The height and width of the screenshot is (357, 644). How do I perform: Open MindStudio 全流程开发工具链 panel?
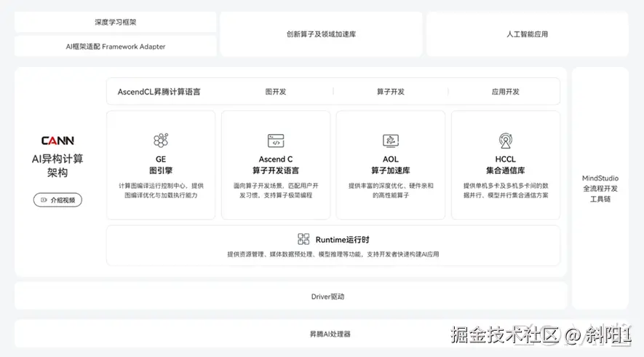(600, 189)
